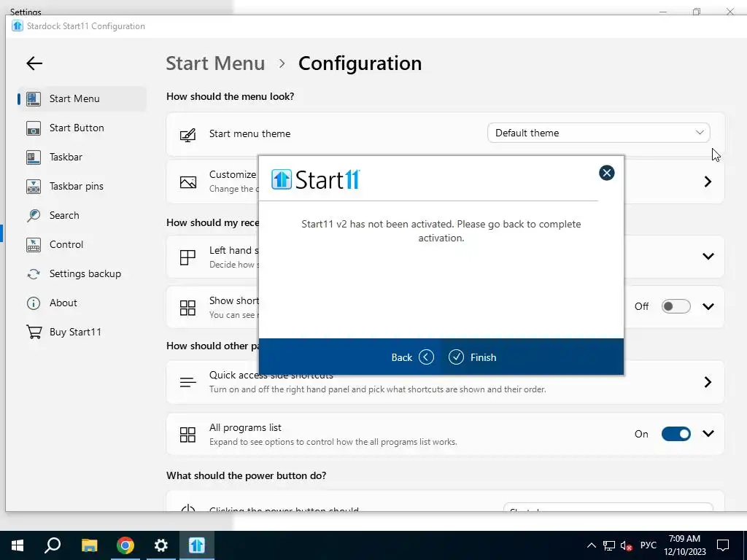747x560 pixels.
Task: Open Quick access side shortcuts chevron
Action: pyautogui.click(x=708, y=382)
